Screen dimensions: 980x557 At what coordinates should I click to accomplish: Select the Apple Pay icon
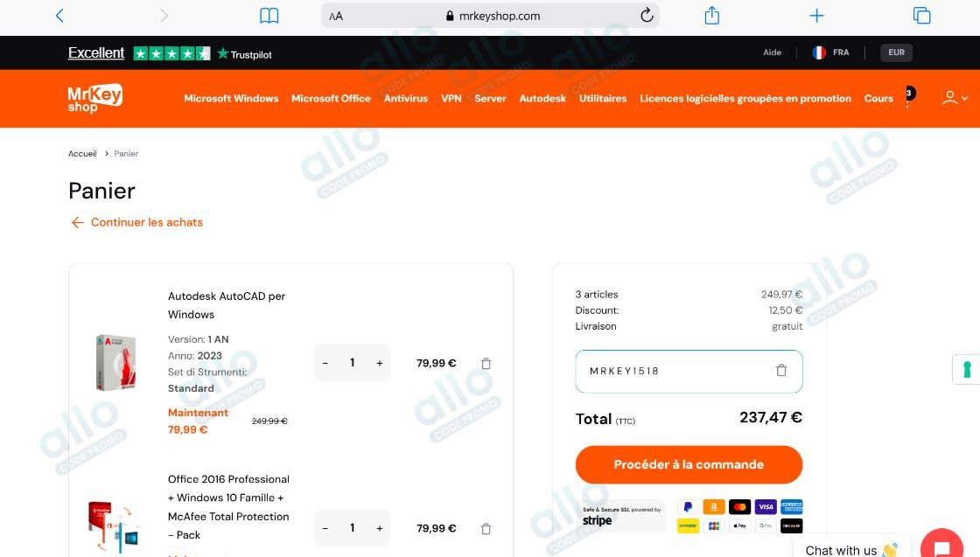click(x=740, y=526)
